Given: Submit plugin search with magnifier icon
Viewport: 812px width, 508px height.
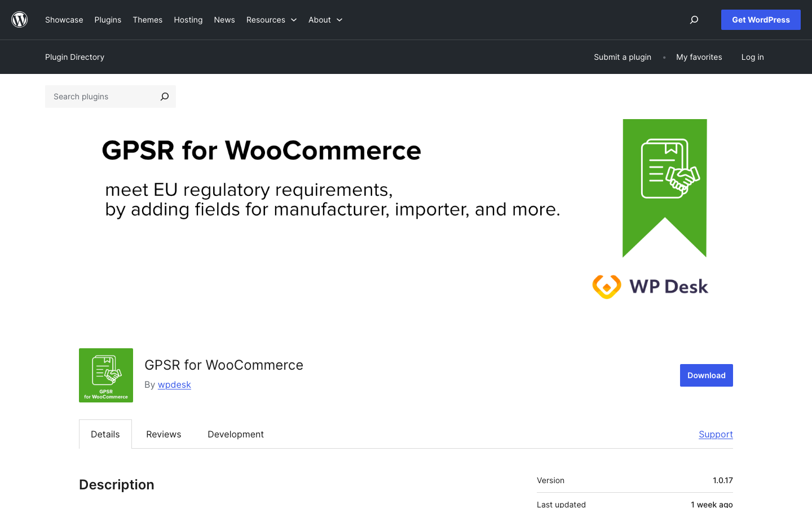Looking at the screenshot, I should pyautogui.click(x=165, y=97).
